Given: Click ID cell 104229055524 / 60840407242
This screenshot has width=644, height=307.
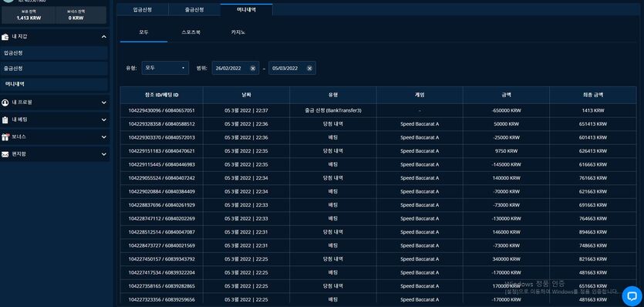Looking at the screenshot, I should point(161,178).
